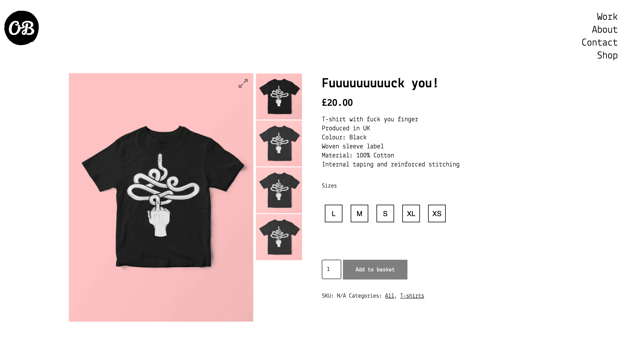Open the Contact page
Image resolution: width=623 pixels, height=364 pixels.
click(599, 42)
